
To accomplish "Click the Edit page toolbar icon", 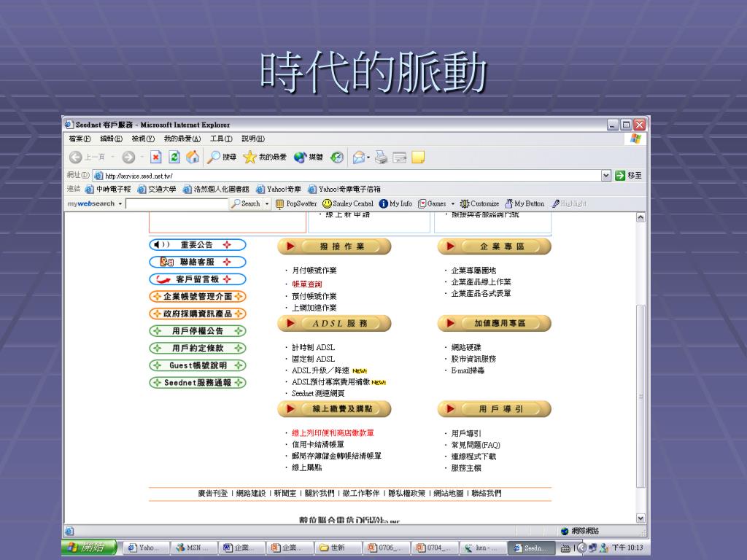I will click(x=400, y=157).
